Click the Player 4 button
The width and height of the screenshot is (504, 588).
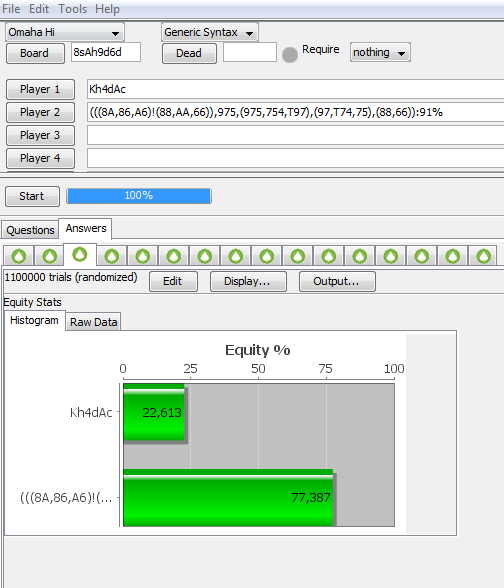(40, 158)
